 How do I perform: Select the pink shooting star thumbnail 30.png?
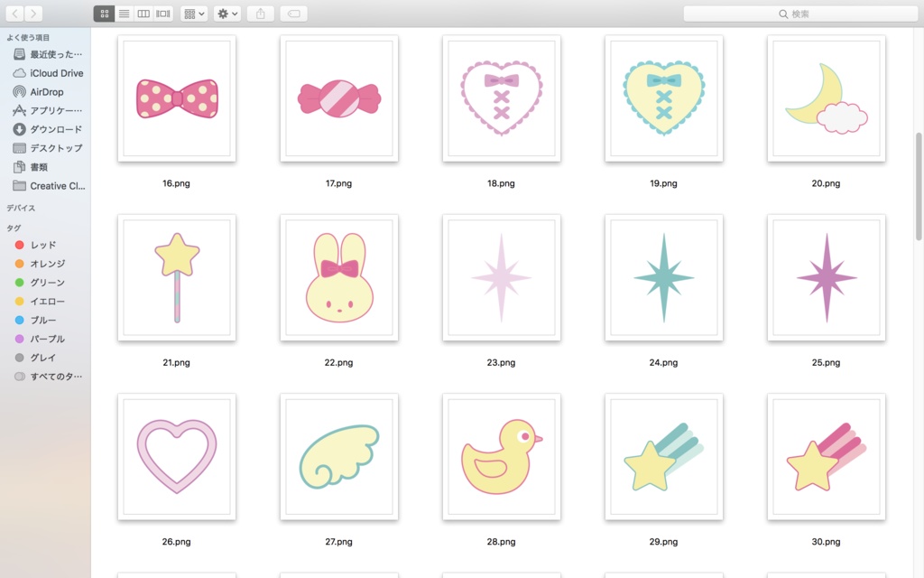[827, 457]
